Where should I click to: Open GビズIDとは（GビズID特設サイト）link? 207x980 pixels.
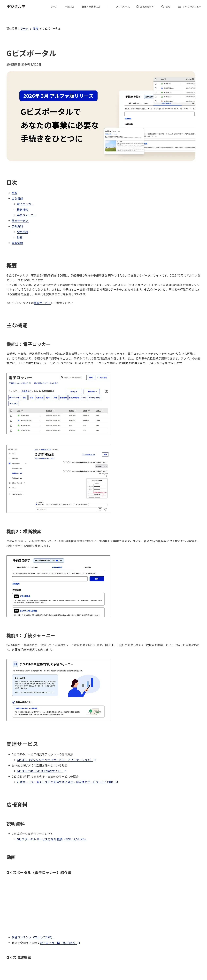pos(39,771)
